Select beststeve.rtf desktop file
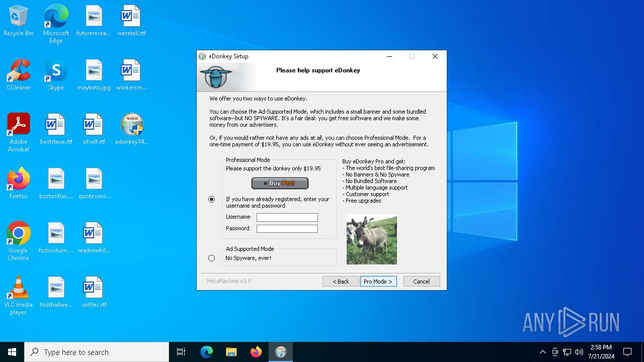The image size is (644, 362). 56,130
